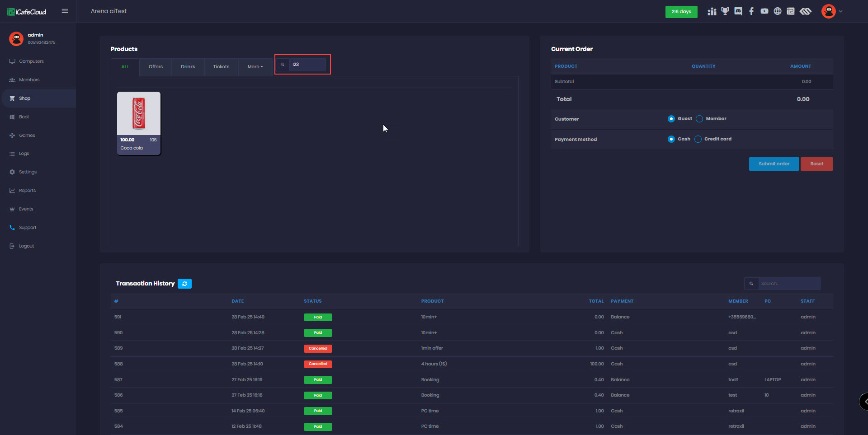This screenshot has height=435, width=868.
Task: Open Reports in the sidebar
Action: coord(27,191)
